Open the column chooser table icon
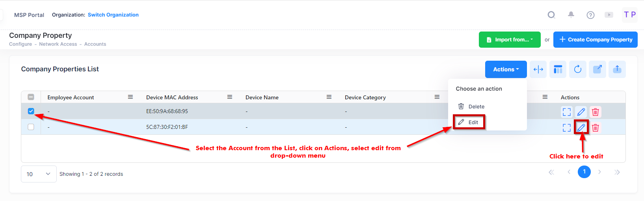Screen dimensions: 644x201 (x=558, y=69)
